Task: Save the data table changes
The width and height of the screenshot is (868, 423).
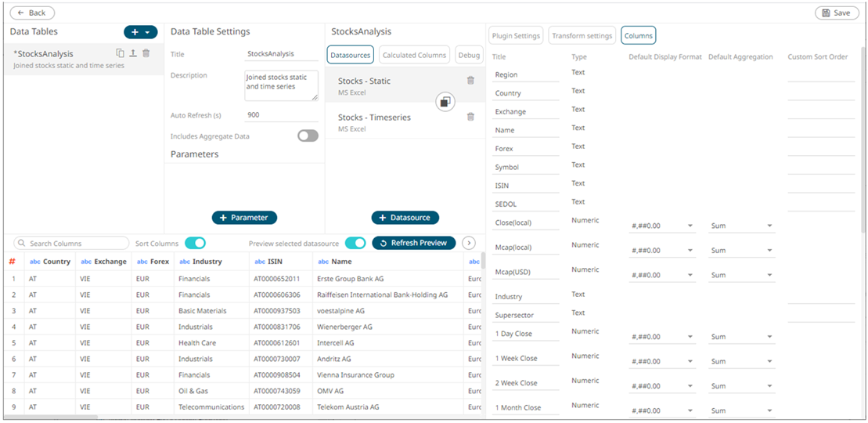Action: pos(837,13)
